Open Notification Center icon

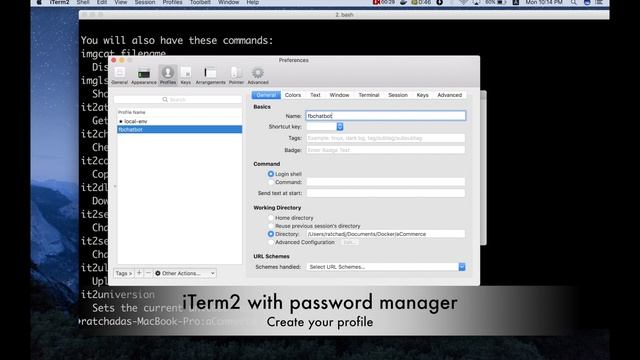coord(599,2)
